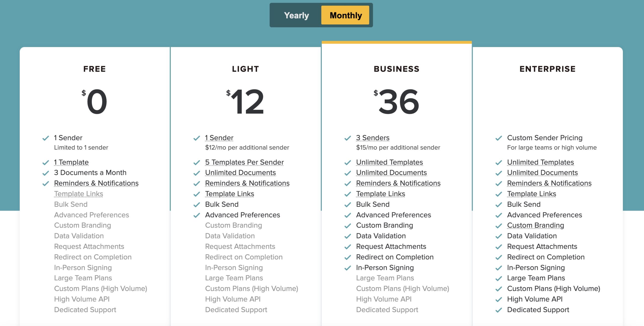Click 3 Senders in the Business plan
This screenshot has width=644, height=326.
(373, 138)
